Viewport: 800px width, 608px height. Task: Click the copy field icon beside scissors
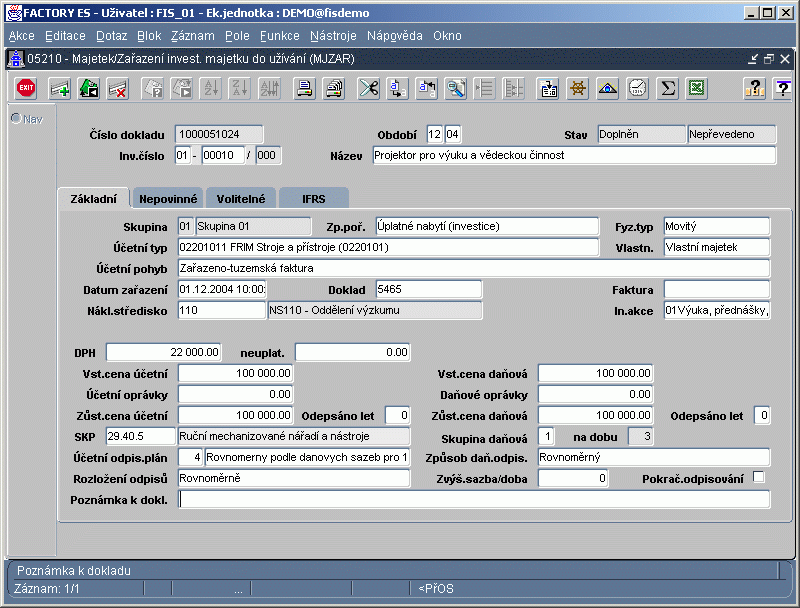point(397,88)
